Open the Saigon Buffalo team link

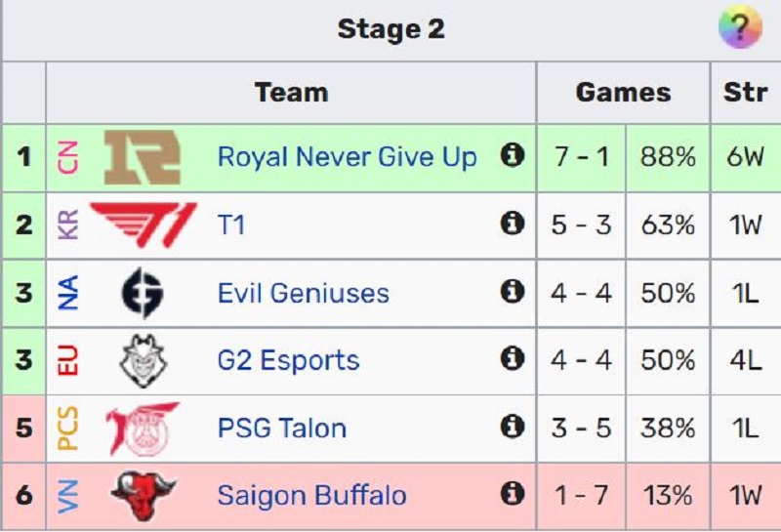point(311,496)
